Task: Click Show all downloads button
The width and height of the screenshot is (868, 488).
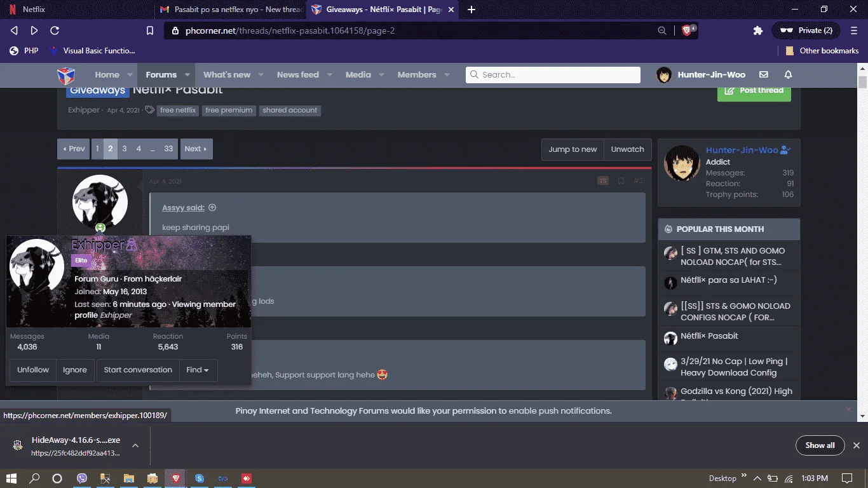Action: [x=820, y=445]
